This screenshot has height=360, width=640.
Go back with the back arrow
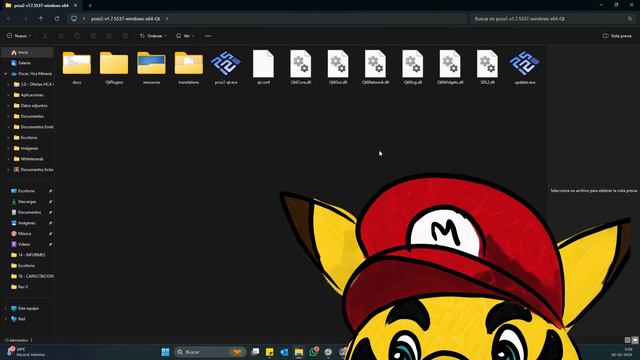coord(9,19)
